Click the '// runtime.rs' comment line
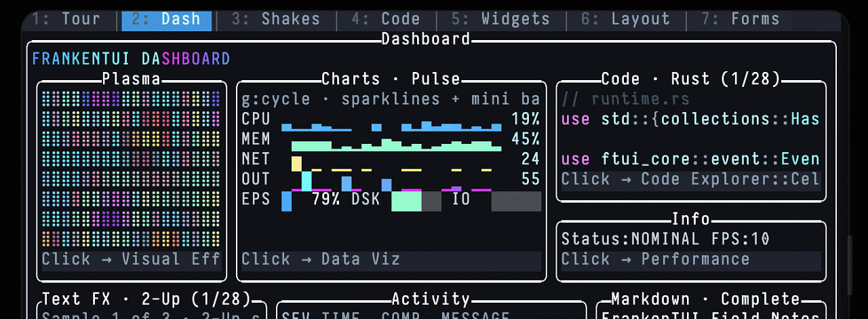This screenshot has height=319, width=868. 625,100
